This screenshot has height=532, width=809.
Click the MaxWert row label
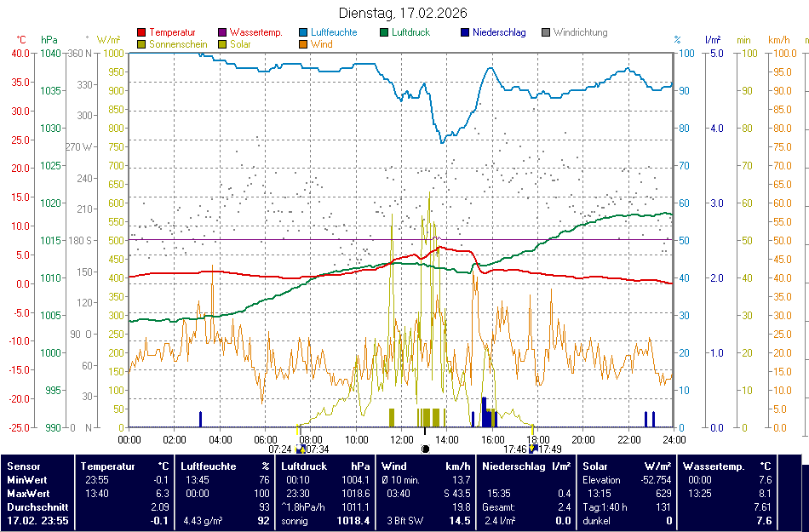pyautogui.click(x=28, y=493)
